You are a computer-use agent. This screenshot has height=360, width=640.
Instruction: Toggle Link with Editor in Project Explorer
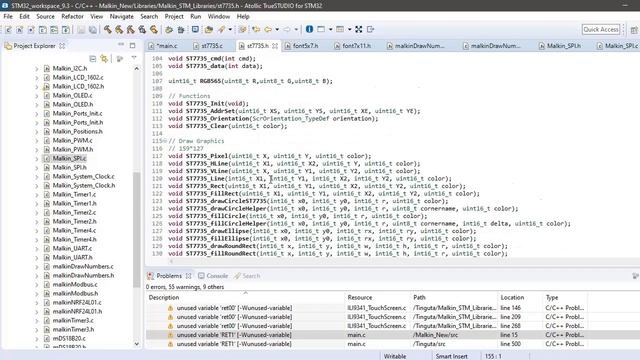(104, 59)
